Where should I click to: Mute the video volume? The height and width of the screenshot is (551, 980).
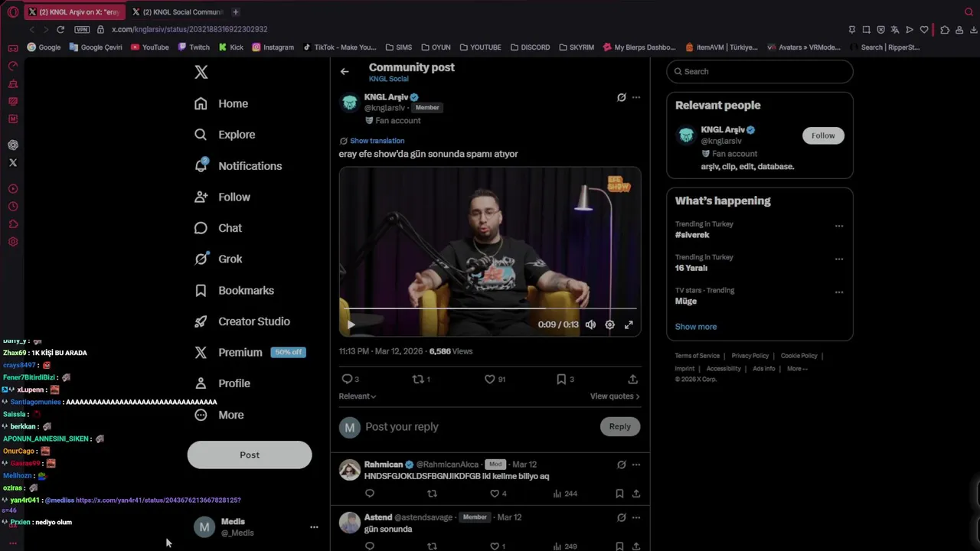tap(590, 324)
